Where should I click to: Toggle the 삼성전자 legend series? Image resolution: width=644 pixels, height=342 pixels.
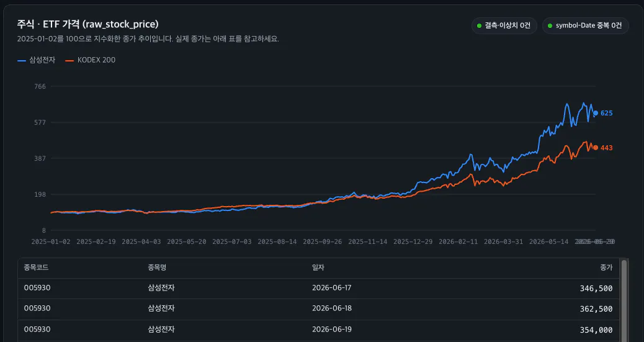click(x=36, y=60)
